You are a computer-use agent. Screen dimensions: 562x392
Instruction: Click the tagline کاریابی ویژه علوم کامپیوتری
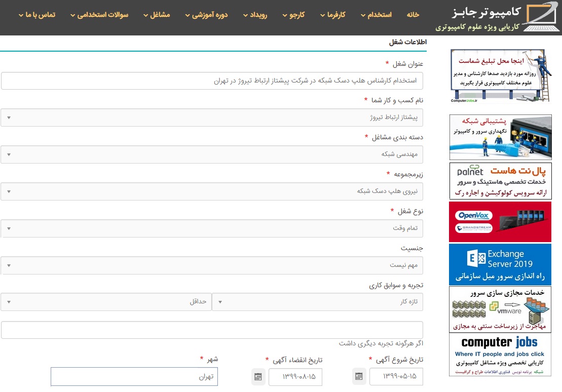pos(477,27)
